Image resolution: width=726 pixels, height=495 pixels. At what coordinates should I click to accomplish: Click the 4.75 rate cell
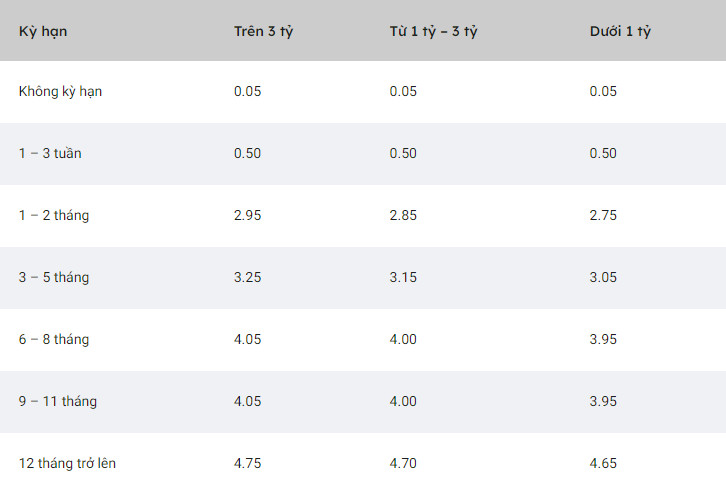247,463
